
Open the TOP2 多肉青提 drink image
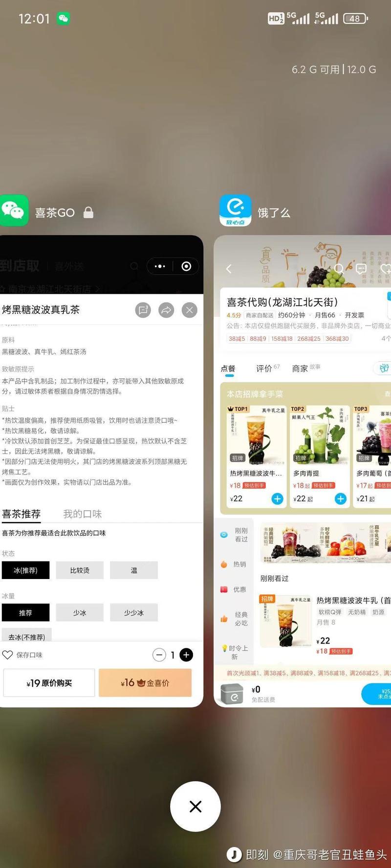tap(320, 434)
